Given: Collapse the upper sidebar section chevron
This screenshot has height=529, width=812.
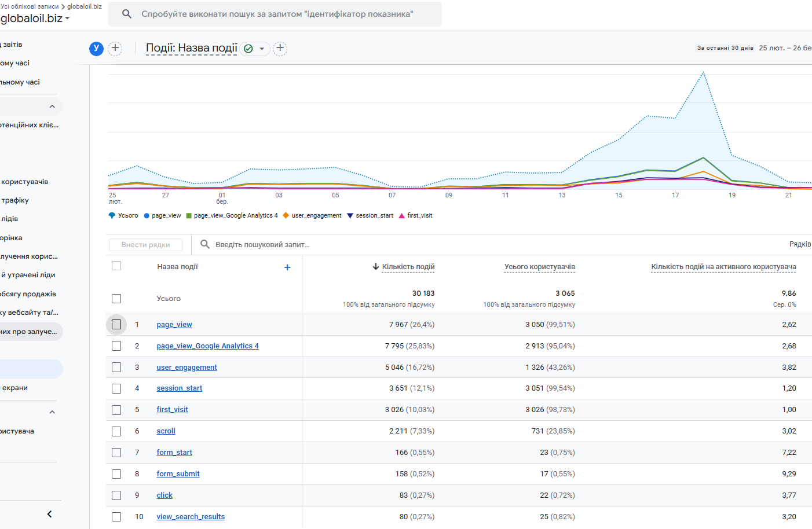Looking at the screenshot, I should click(x=52, y=106).
